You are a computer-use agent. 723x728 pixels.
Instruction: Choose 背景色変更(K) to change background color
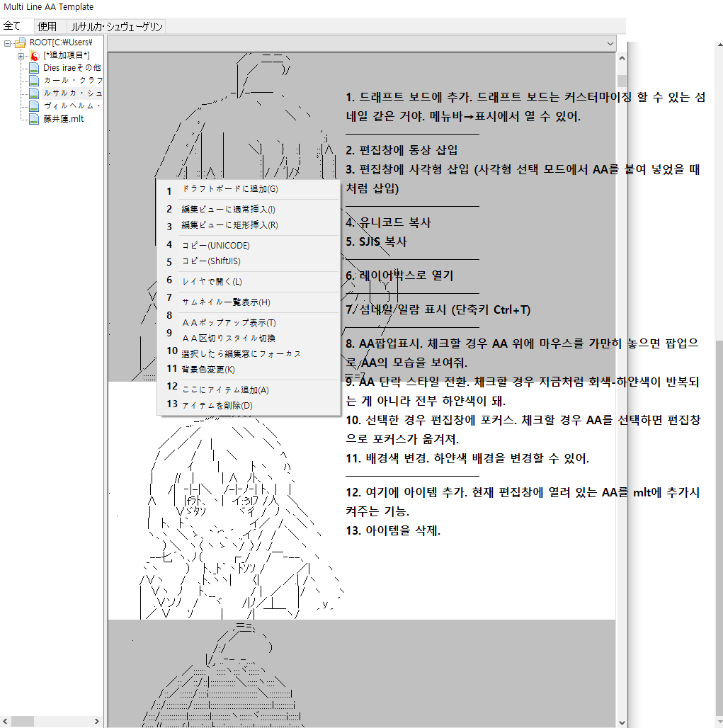coord(208,369)
